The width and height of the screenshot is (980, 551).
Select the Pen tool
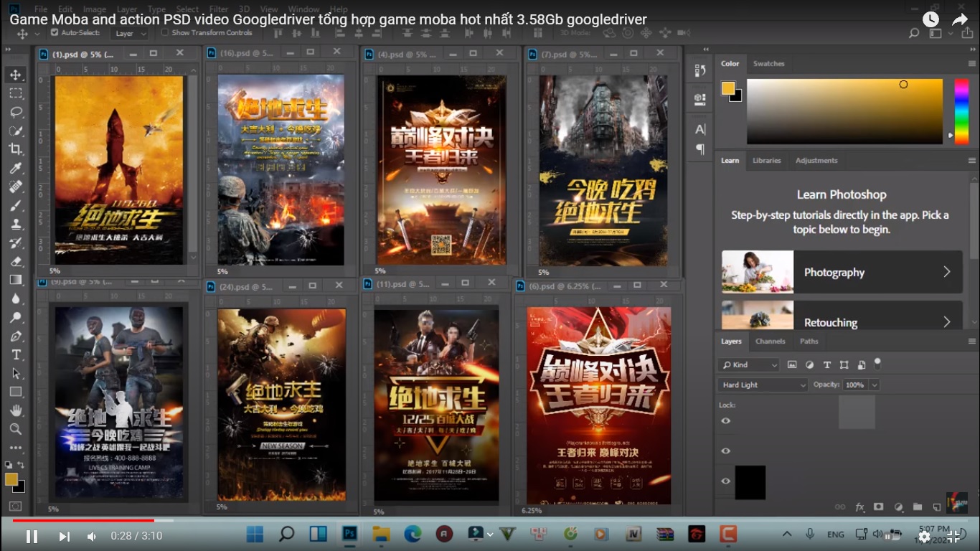(16, 336)
